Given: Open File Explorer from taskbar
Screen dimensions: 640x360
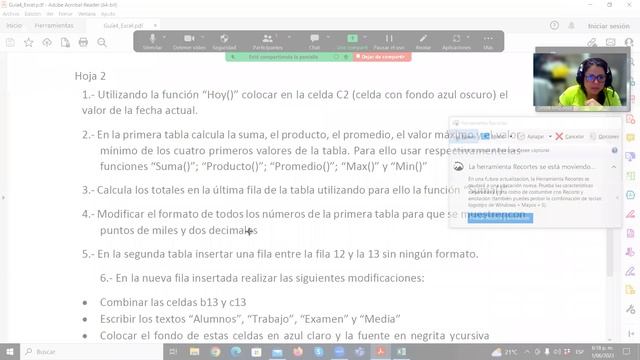Looking at the screenshot, I should 194,351.
